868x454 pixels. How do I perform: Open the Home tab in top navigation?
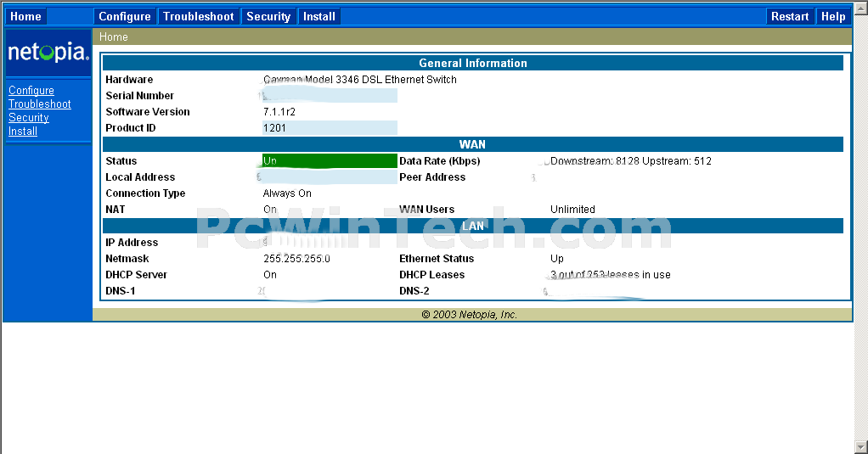(x=25, y=17)
